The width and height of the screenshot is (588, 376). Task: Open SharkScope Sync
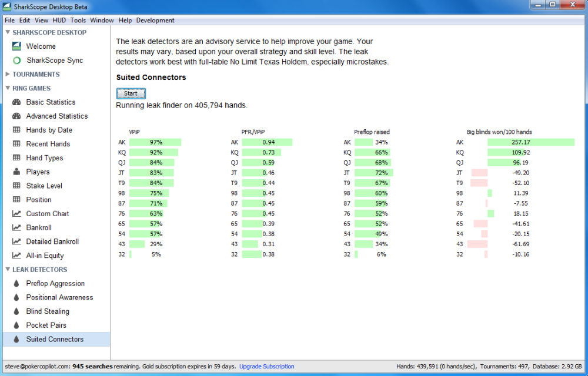pyautogui.click(x=55, y=61)
